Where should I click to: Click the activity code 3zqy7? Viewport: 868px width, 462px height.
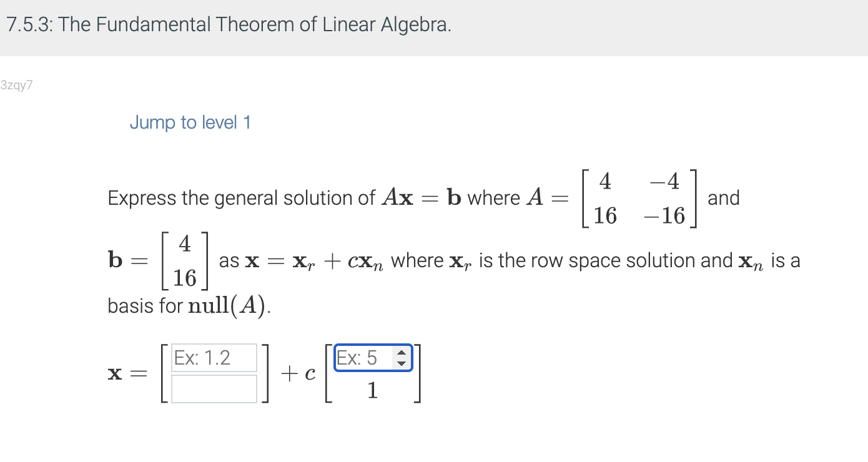click(x=17, y=85)
